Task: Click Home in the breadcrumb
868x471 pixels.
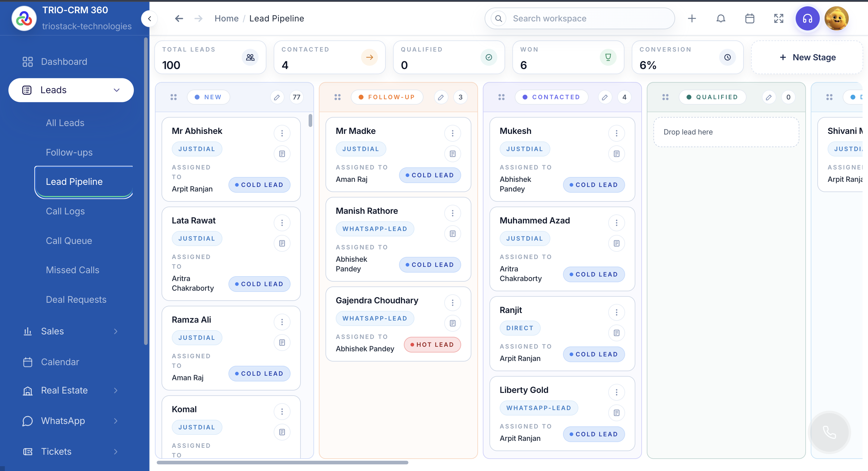Action: coord(226,18)
